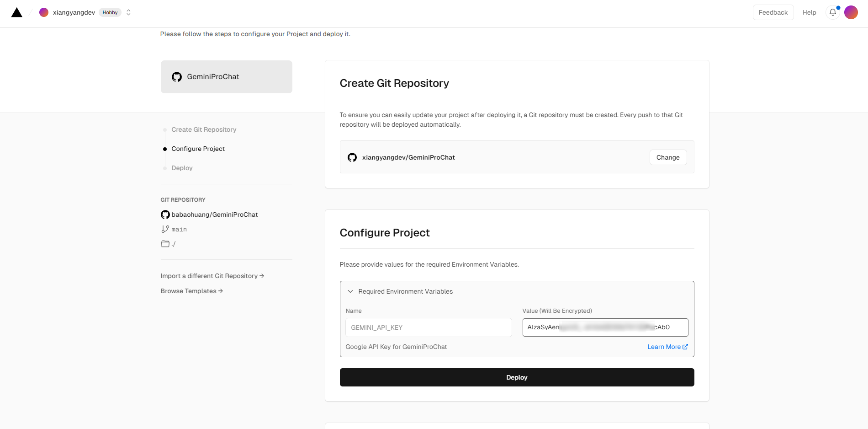
Task: Click the Google API Key description text
Action: point(396,347)
